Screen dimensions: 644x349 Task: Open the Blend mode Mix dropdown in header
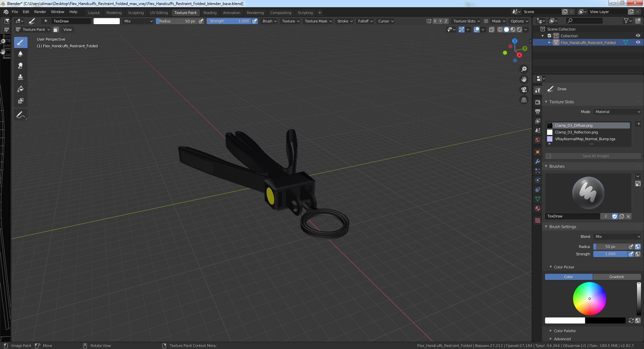coord(138,21)
